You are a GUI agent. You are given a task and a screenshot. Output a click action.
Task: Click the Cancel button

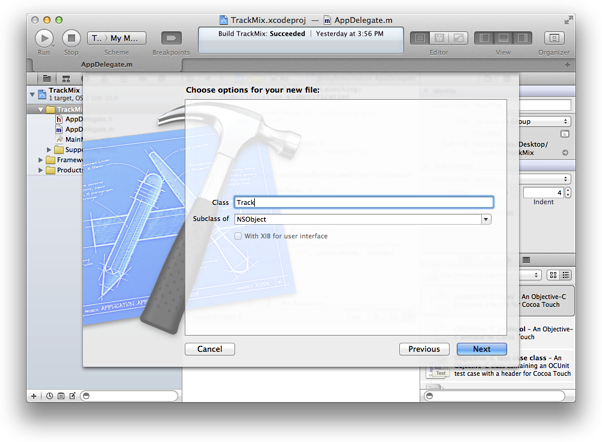(210, 349)
